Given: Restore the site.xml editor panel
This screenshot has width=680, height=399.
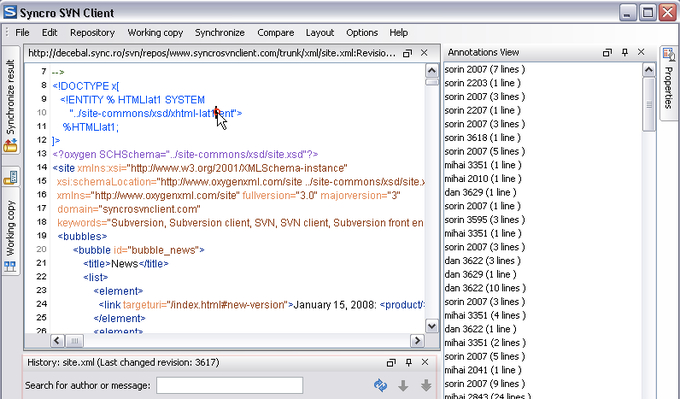Looking at the screenshot, I should (407, 53).
